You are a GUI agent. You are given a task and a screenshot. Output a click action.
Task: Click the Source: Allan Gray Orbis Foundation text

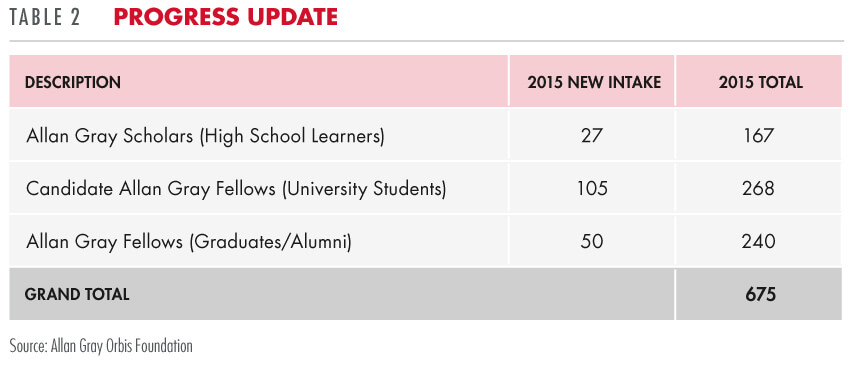click(x=101, y=346)
